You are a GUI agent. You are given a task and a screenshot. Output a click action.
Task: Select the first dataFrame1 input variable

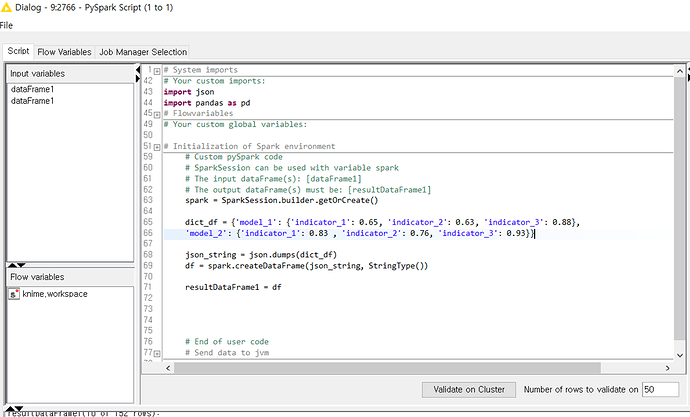[x=33, y=89]
